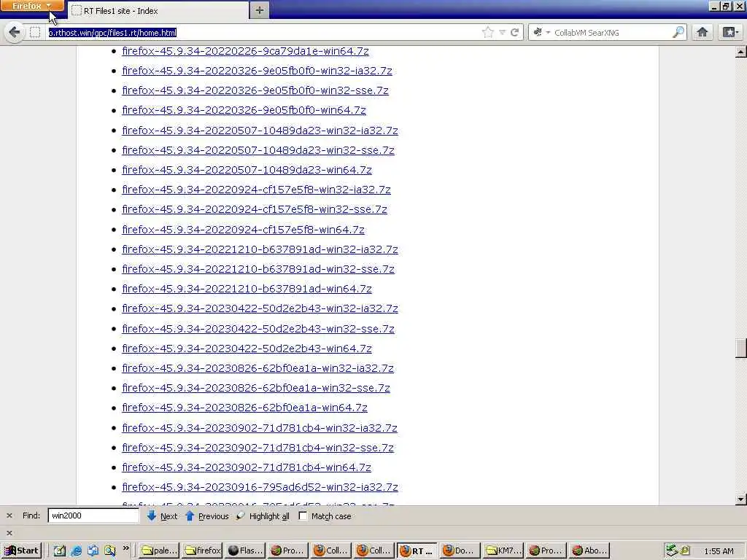The width and height of the screenshot is (747, 560).
Task: Download firefox-45.9.34-20221210-b637891ad-win32-ia32.7z
Action: [x=260, y=249]
